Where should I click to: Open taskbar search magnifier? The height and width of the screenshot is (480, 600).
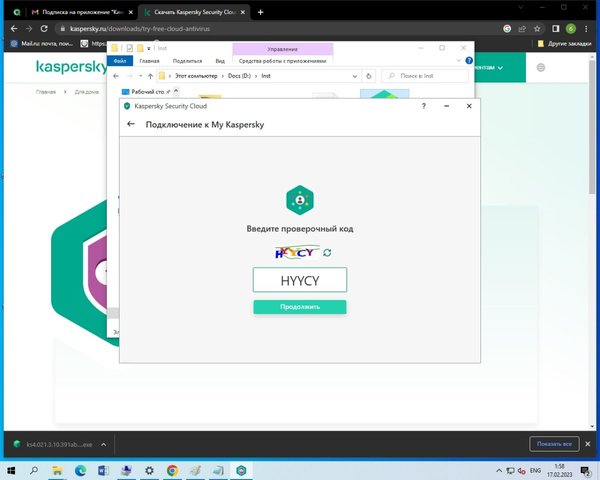coord(34,470)
